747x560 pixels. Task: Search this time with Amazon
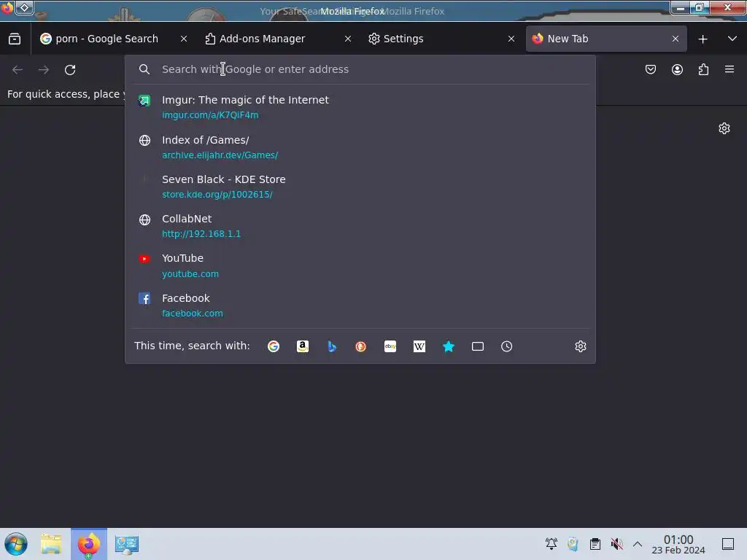click(303, 346)
